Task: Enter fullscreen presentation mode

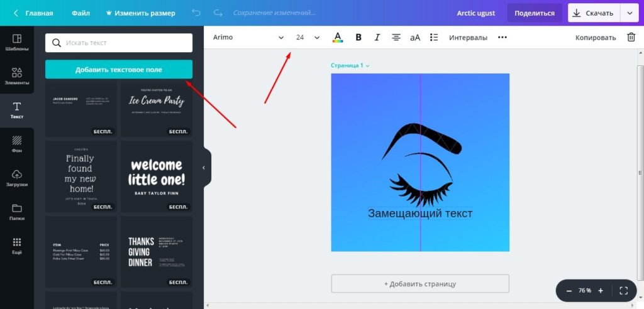Action: coord(623,291)
